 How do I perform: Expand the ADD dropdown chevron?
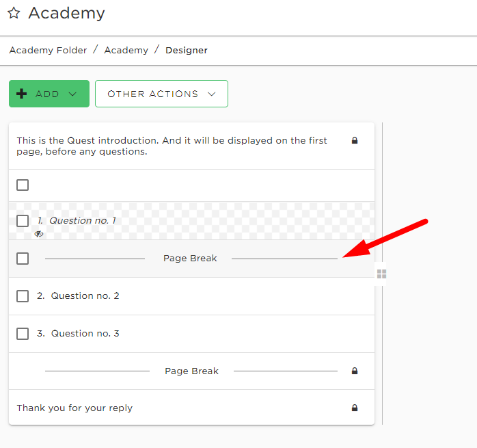pyautogui.click(x=72, y=94)
